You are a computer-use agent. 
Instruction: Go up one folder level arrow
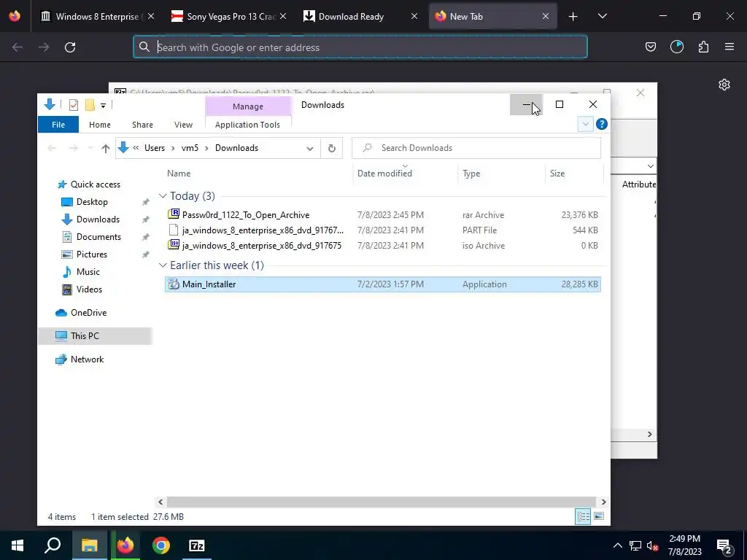pos(105,148)
